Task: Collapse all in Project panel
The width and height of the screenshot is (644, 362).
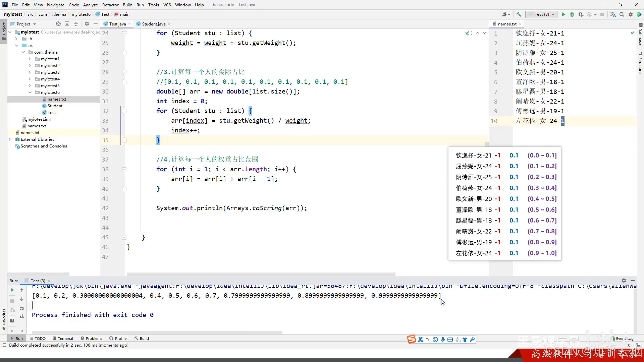Action: 76,24
